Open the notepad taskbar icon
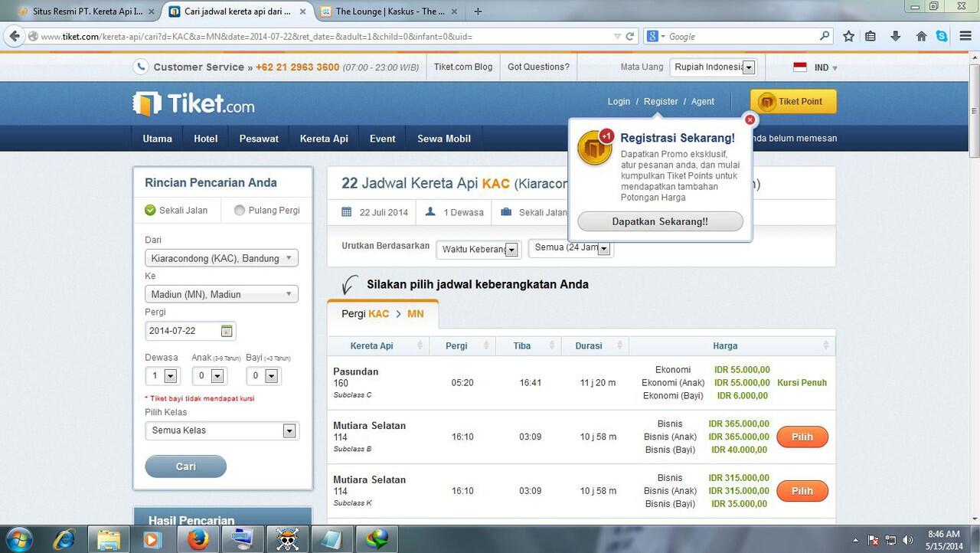 pyautogui.click(x=332, y=539)
